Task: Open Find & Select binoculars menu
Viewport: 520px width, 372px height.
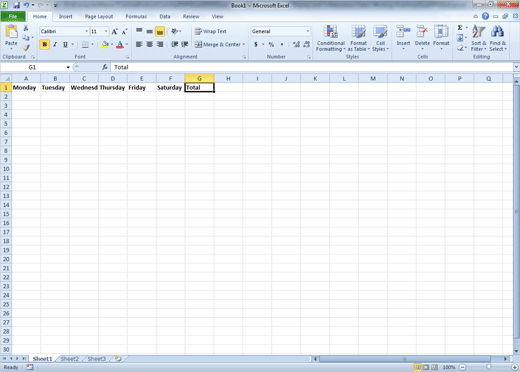Action: pos(498,38)
